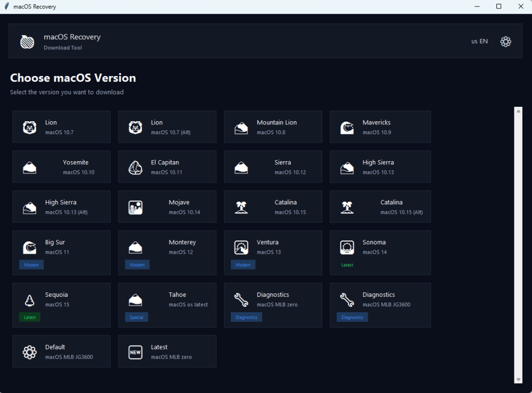Click the "macOS 12" subtitle

(181, 252)
